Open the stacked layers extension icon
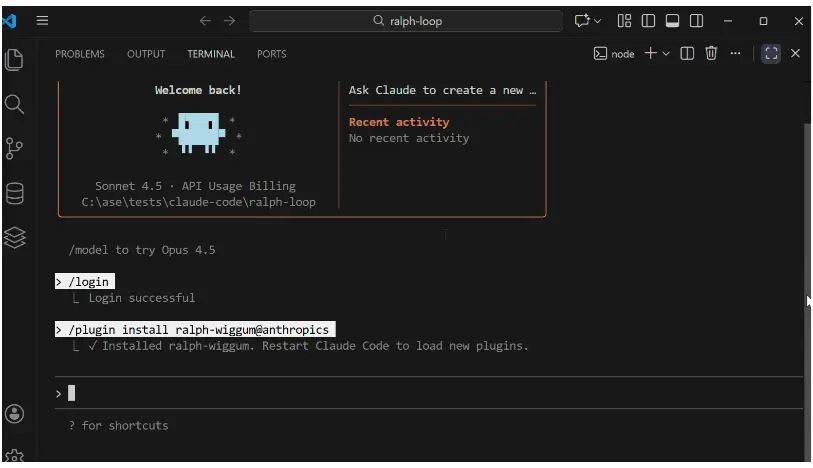 click(x=14, y=237)
